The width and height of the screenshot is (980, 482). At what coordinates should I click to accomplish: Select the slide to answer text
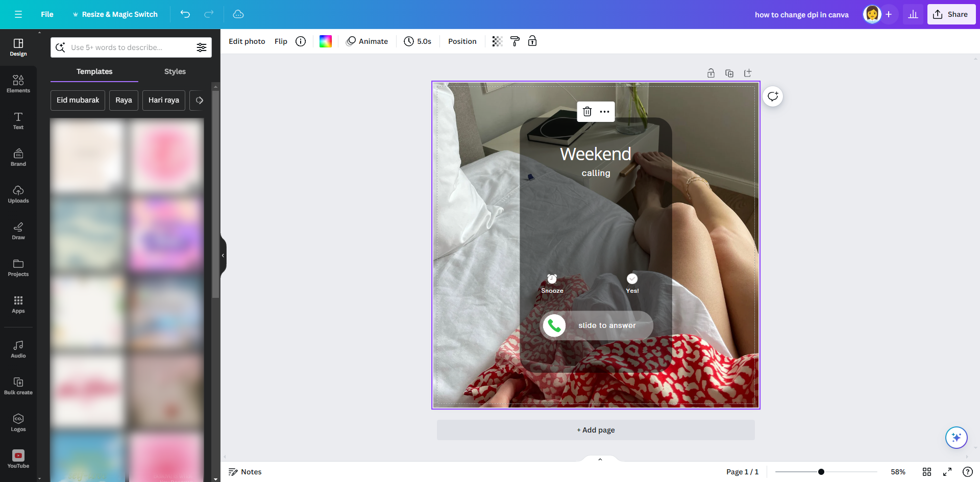(607, 325)
